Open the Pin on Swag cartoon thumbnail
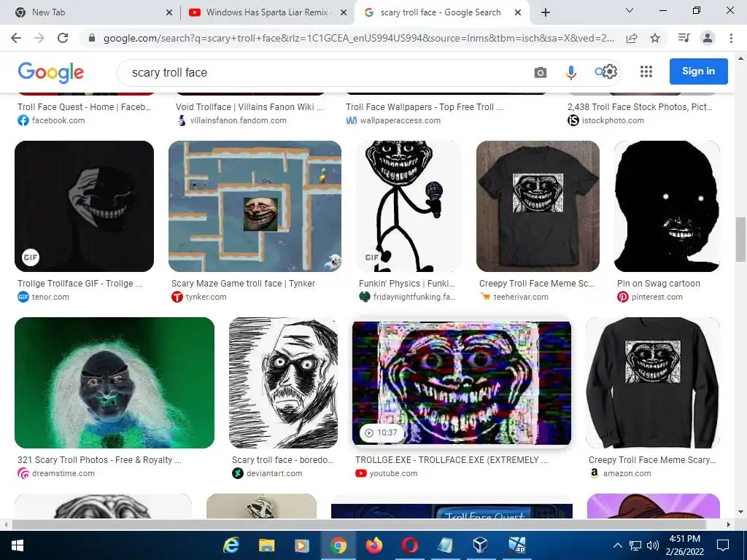The height and width of the screenshot is (560, 747). tap(667, 206)
